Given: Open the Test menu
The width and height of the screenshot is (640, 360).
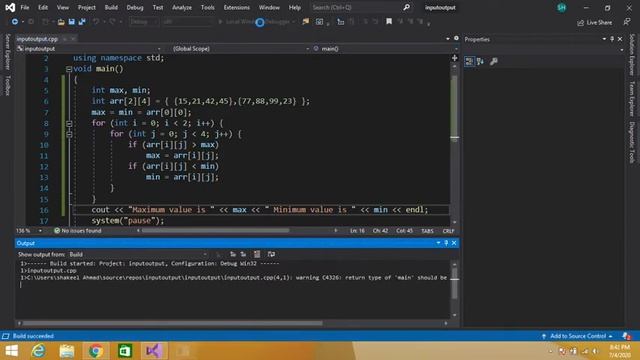Looking at the screenshot, I should coord(158,7).
